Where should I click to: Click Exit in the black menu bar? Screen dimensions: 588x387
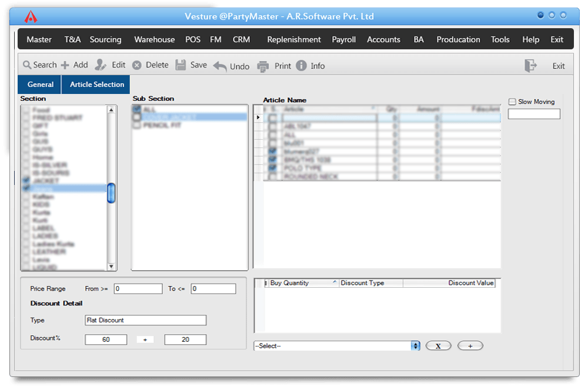coord(557,39)
